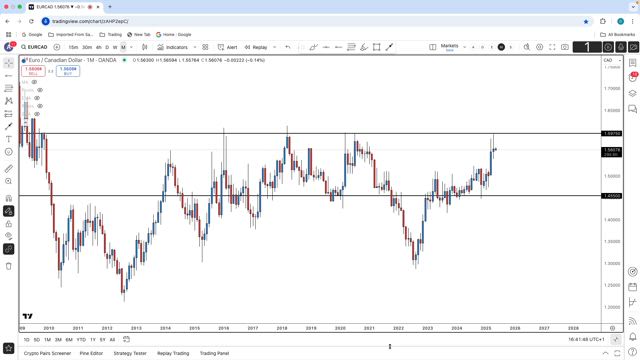Expand the timeframe interval dropdown arrow

coord(131,47)
